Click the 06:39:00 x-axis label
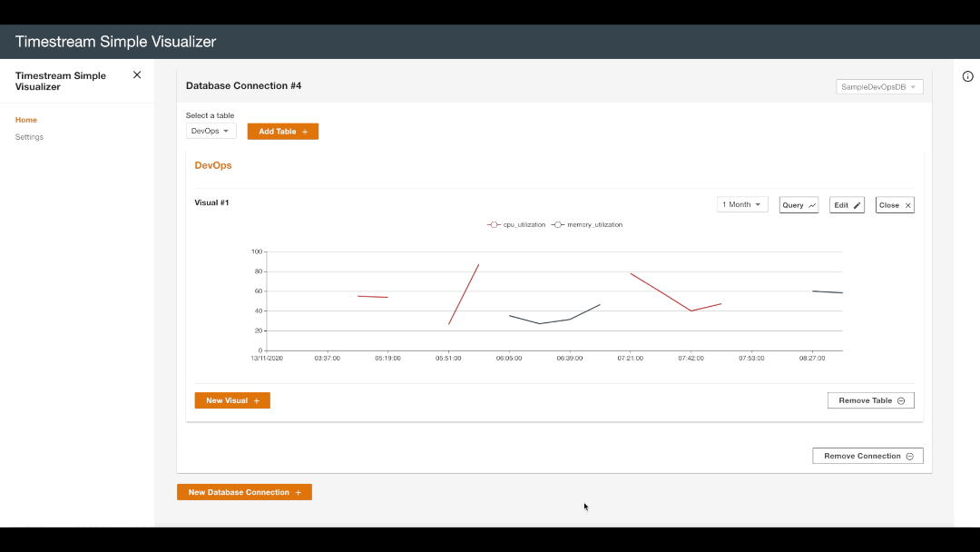This screenshot has width=980, height=552. coord(569,359)
